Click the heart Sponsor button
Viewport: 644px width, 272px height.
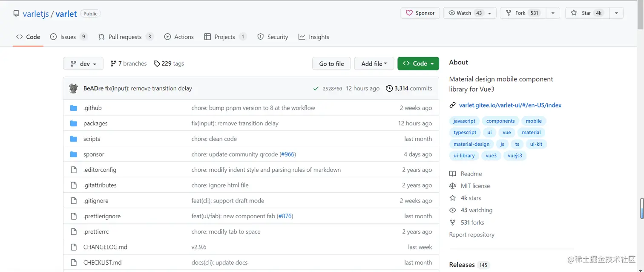tap(420, 13)
